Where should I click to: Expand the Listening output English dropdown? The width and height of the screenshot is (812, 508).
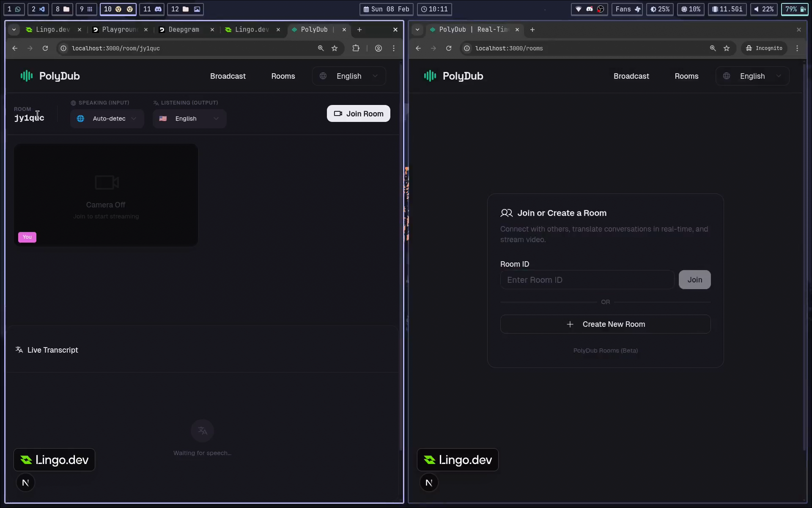(189, 119)
